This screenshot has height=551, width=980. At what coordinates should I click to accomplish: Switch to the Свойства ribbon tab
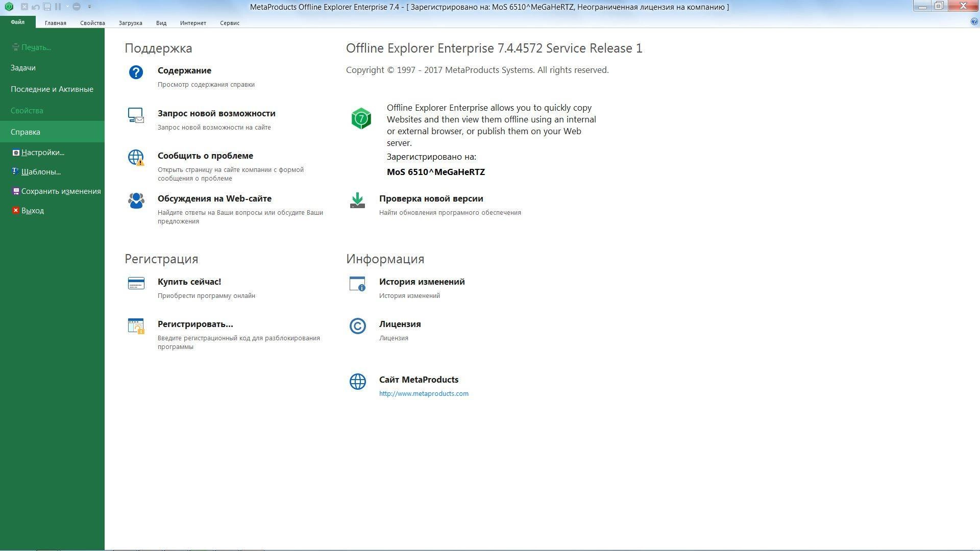[92, 23]
